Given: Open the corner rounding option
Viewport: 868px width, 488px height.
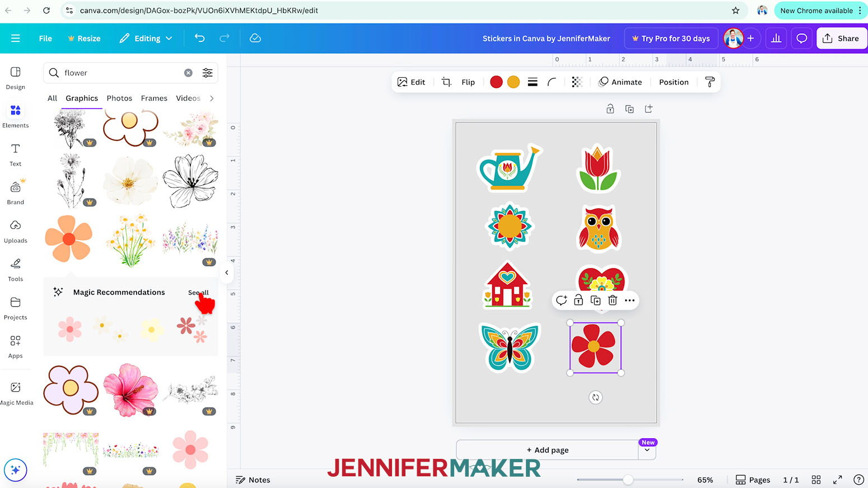Looking at the screenshot, I should tap(552, 82).
